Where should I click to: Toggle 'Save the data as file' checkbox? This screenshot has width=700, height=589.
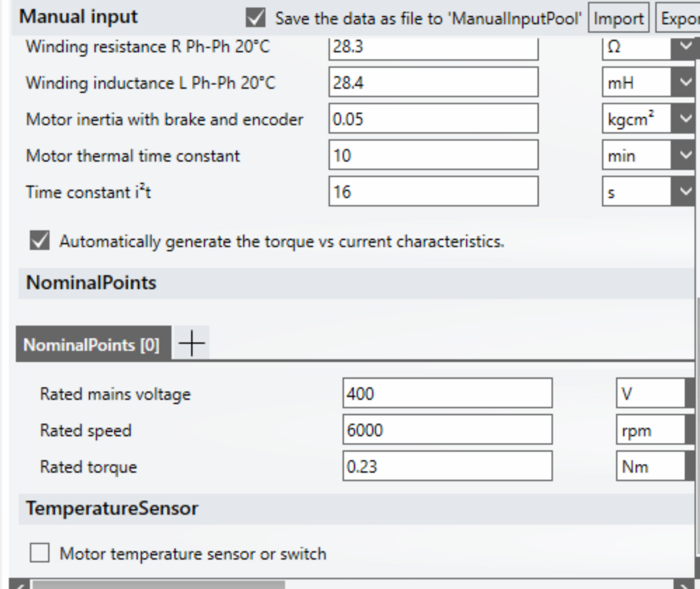click(256, 18)
